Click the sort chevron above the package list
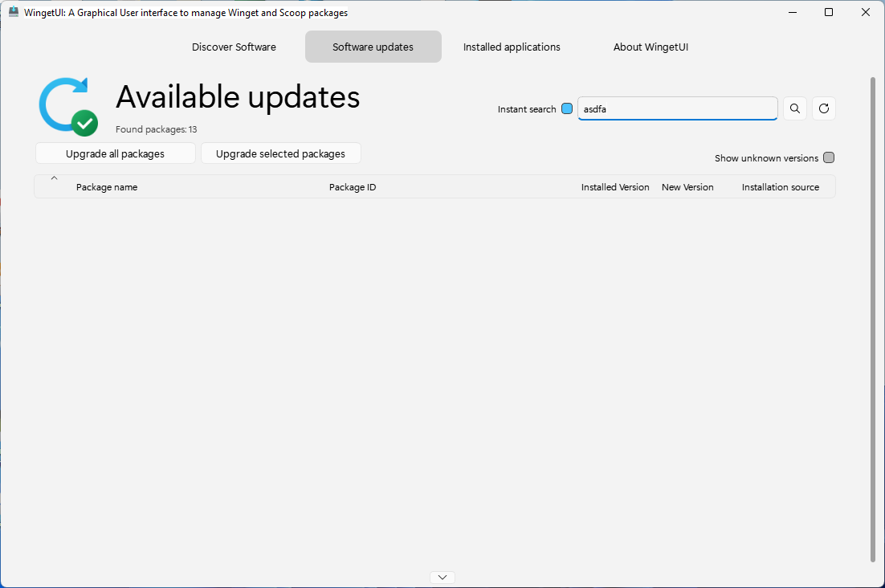 pos(54,178)
